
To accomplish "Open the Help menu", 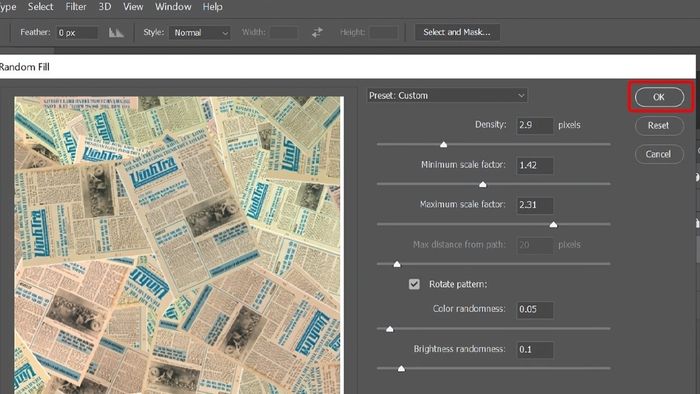I will coord(212,7).
